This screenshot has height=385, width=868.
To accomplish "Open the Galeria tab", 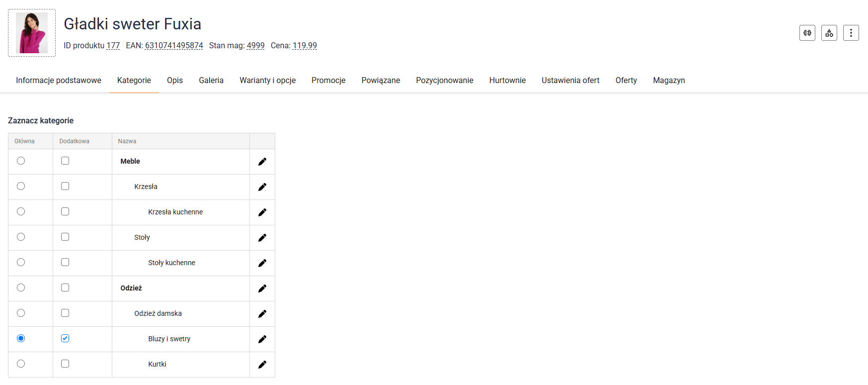I will pos(211,80).
